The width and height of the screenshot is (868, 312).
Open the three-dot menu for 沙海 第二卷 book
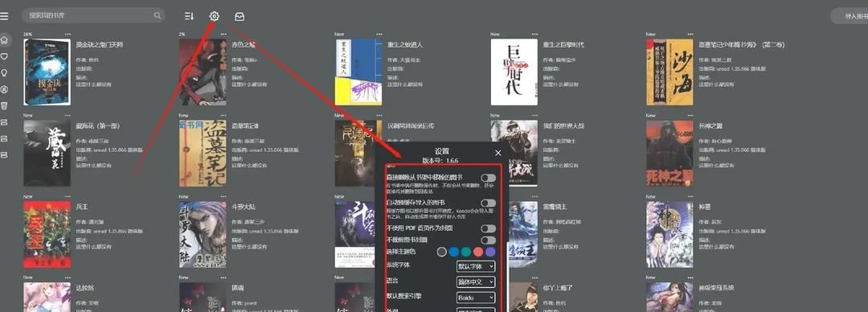690,35
